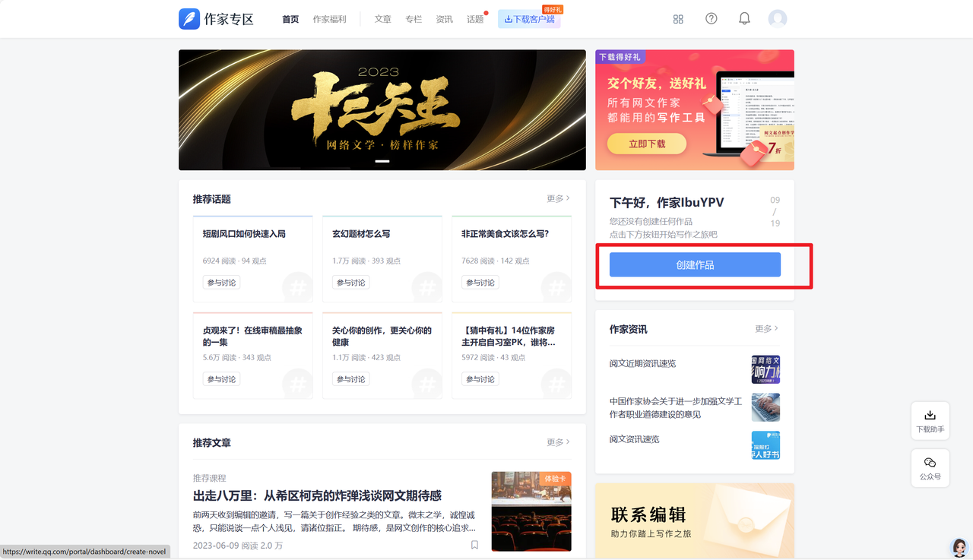The image size is (973, 560).
Task: Open the 专栏 navigation tab
Action: pos(414,19)
